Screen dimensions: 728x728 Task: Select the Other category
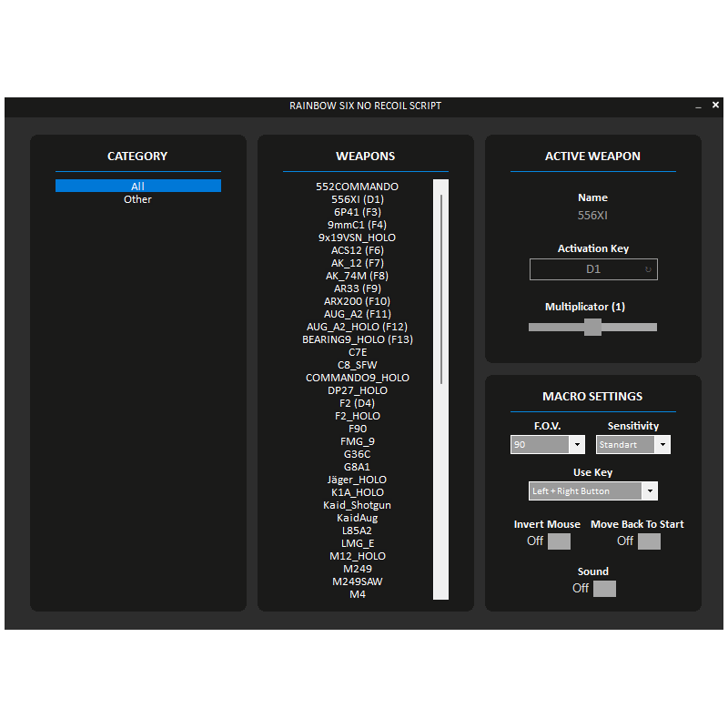pyautogui.click(x=138, y=199)
